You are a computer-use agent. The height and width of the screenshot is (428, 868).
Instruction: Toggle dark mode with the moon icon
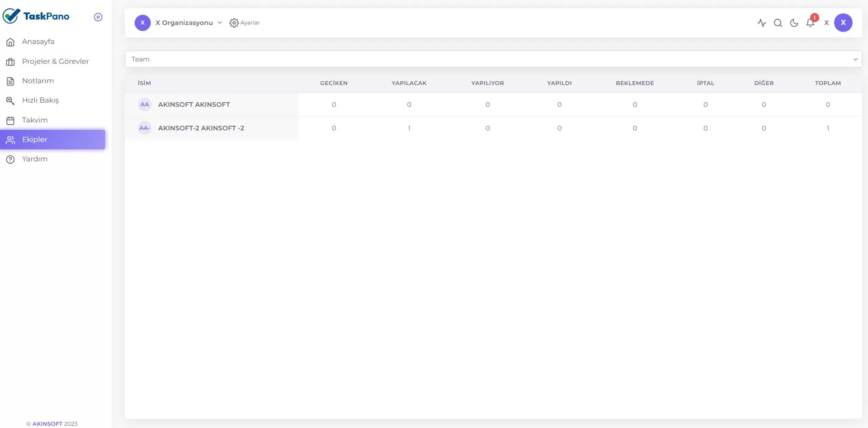tap(794, 23)
